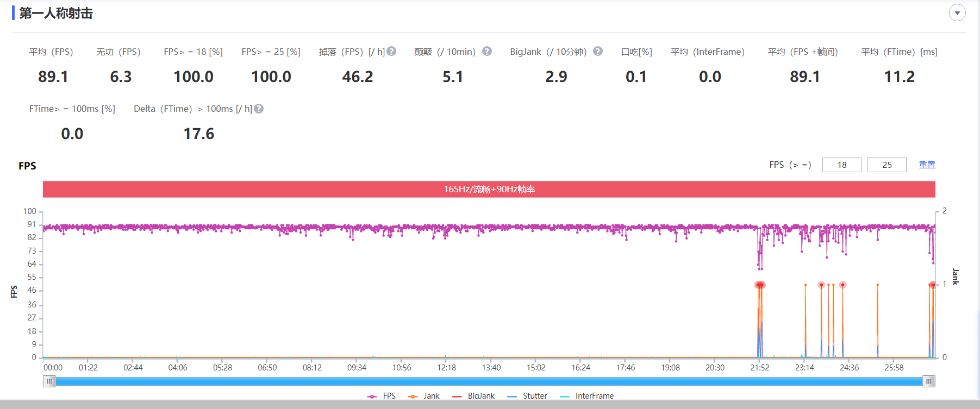Open help icon next to BigJank (/10分钟)
The width and height of the screenshot is (980, 409).
tap(598, 52)
